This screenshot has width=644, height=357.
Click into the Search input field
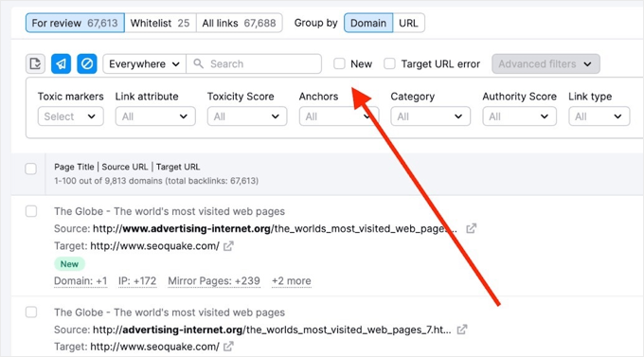(x=254, y=64)
